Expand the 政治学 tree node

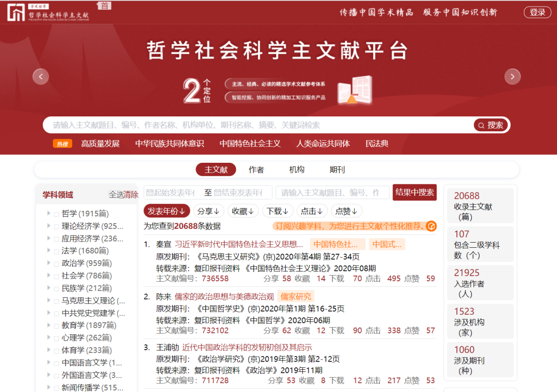click(x=48, y=263)
